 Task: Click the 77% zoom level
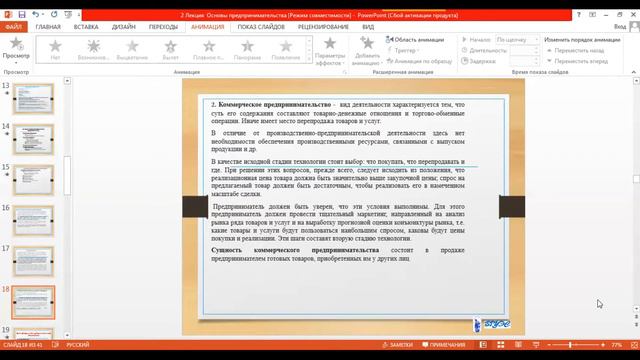tap(616, 345)
